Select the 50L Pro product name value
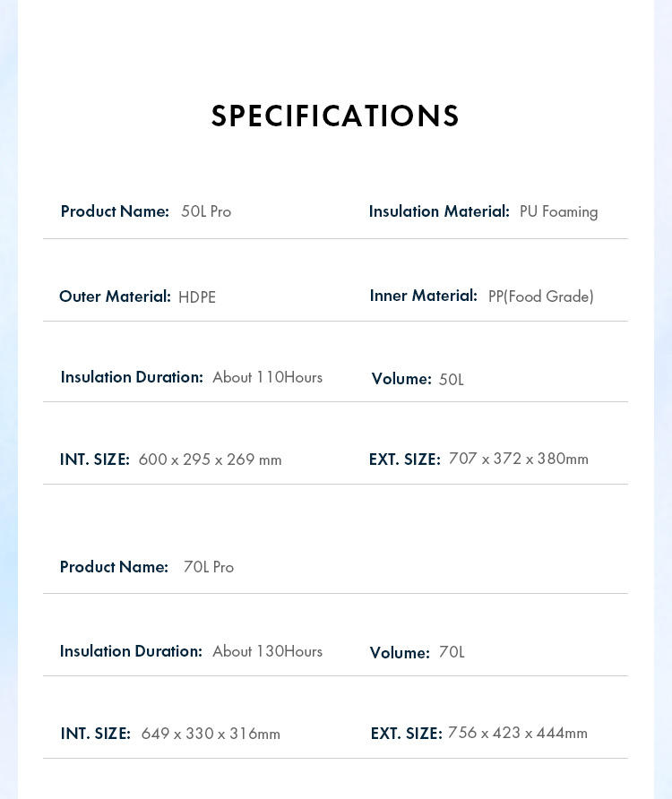The image size is (672, 799). [x=206, y=211]
